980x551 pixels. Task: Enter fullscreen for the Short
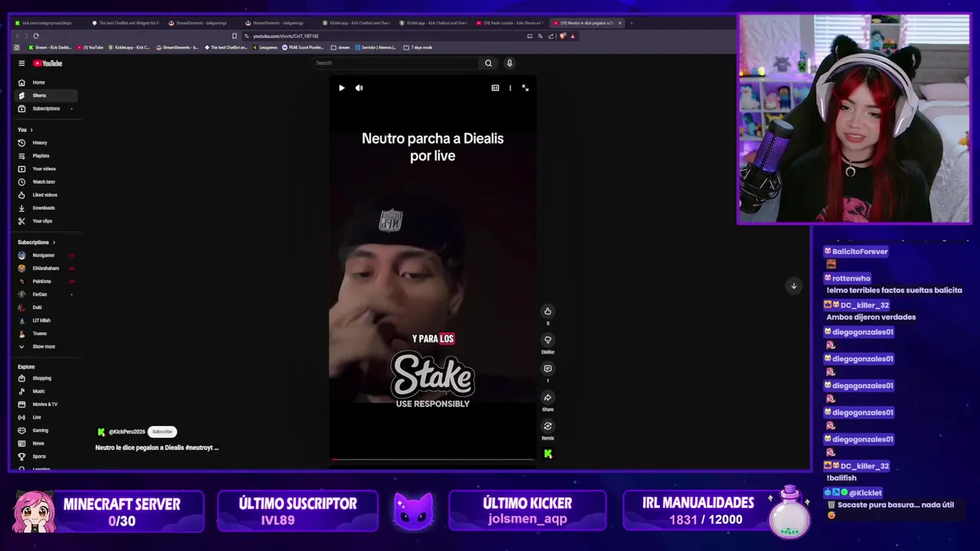coord(525,88)
